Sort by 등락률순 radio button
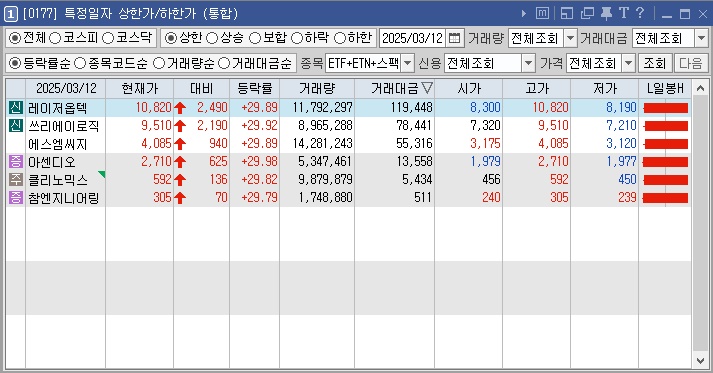Screen dimensions: 713x373 click(x=15, y=63)
